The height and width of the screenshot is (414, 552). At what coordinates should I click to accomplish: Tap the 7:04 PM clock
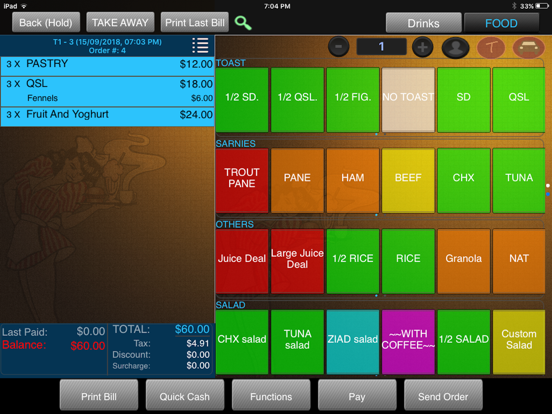click(277, 6)
